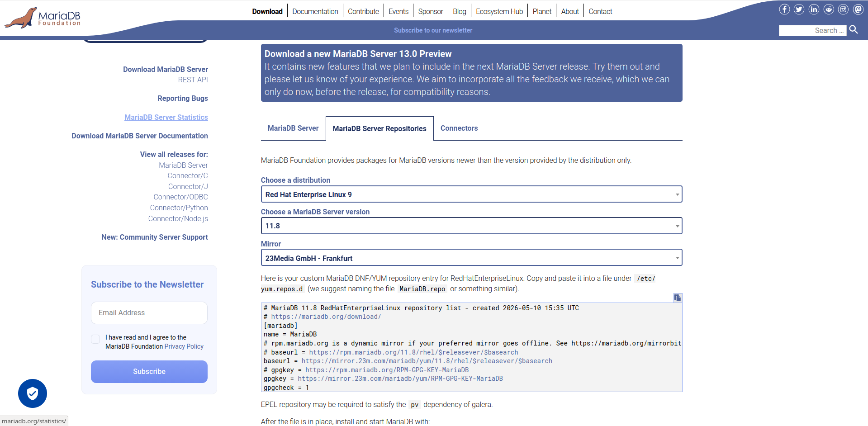Screen dimensions: 868x426
Task: Click the MariaDB Server 13.0 Preview heading
Action: (358, 54)
